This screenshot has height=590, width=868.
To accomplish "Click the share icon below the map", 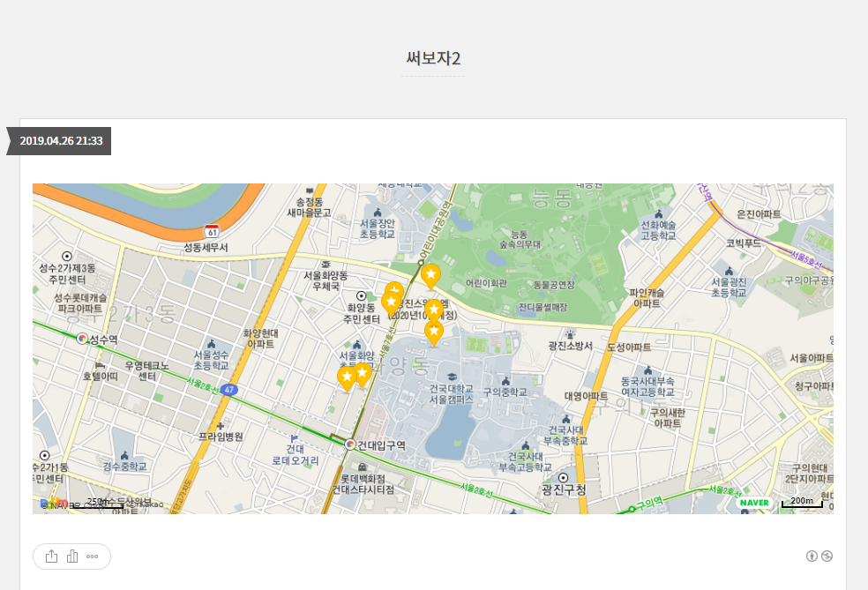I will tap(51, 556).
